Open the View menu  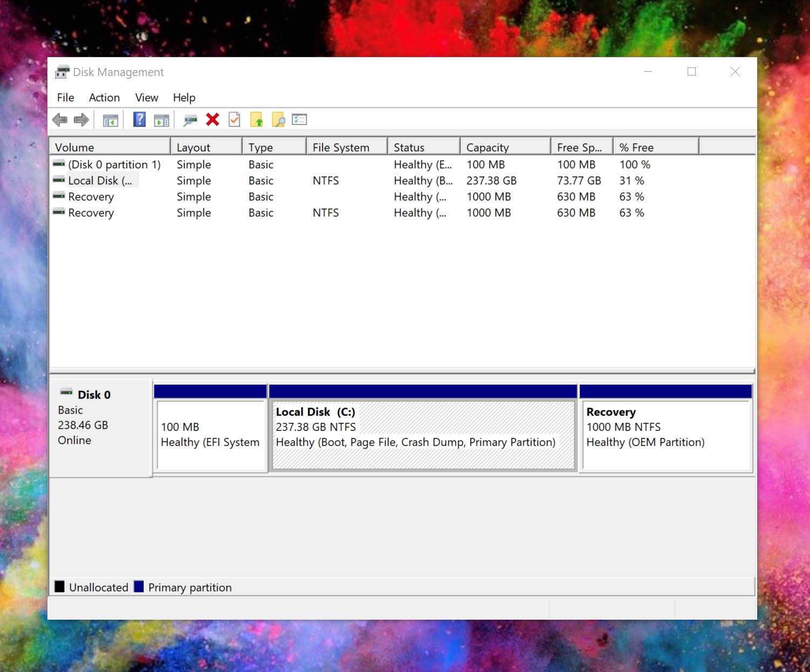pos(147,98)
